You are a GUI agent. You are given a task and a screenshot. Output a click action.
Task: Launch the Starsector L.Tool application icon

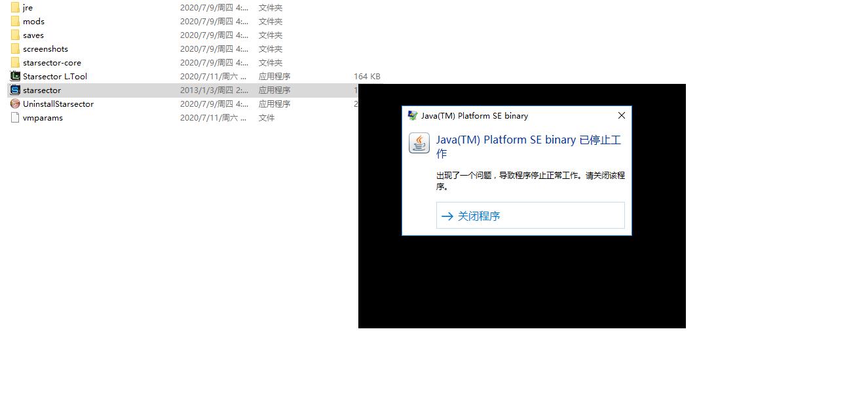pos(14,76)
